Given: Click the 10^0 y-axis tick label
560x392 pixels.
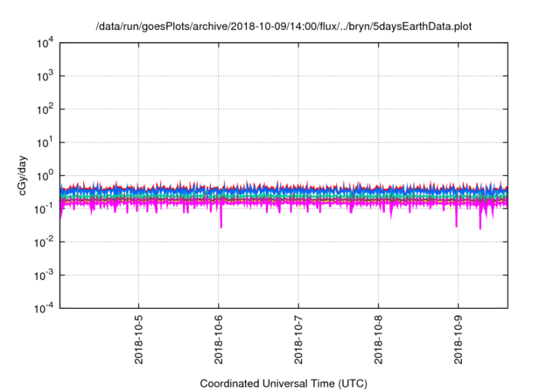Looking at the screenshot, I should pos(45,176).
